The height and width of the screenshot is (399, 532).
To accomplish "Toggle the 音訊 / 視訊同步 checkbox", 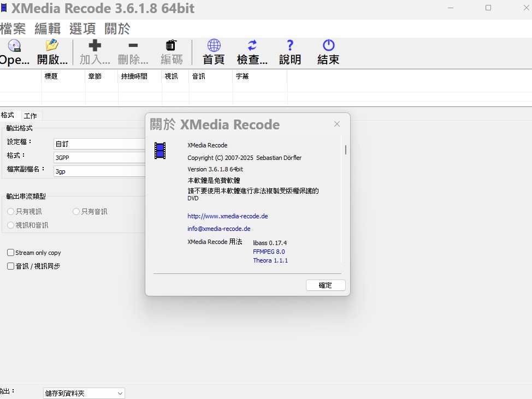I will (11, 266).
